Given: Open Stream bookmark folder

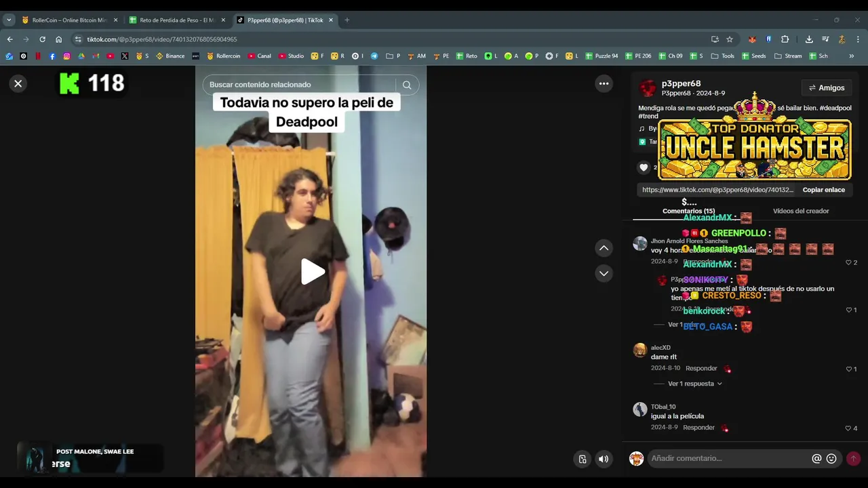Looking at the screenshot, I should pyautogui.click(x=788, y=56).
